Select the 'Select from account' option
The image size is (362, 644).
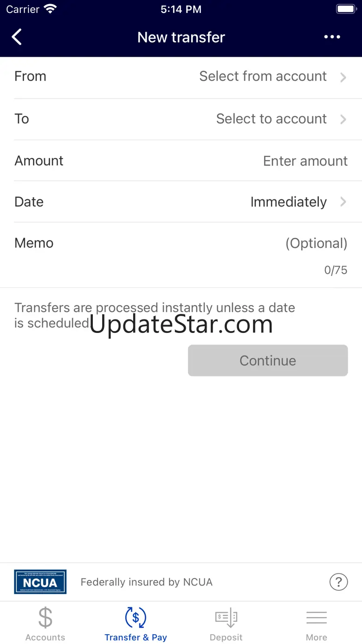263,76
